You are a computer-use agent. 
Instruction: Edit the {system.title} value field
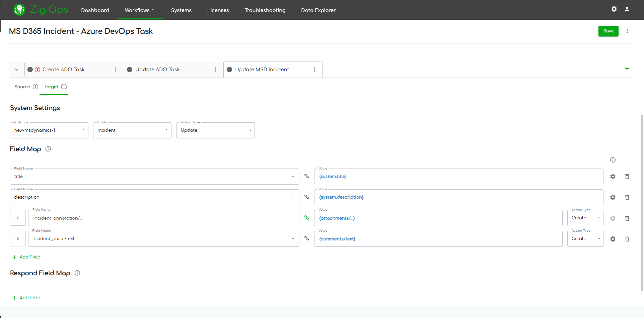pyautogui.click(x=459, y=177)
